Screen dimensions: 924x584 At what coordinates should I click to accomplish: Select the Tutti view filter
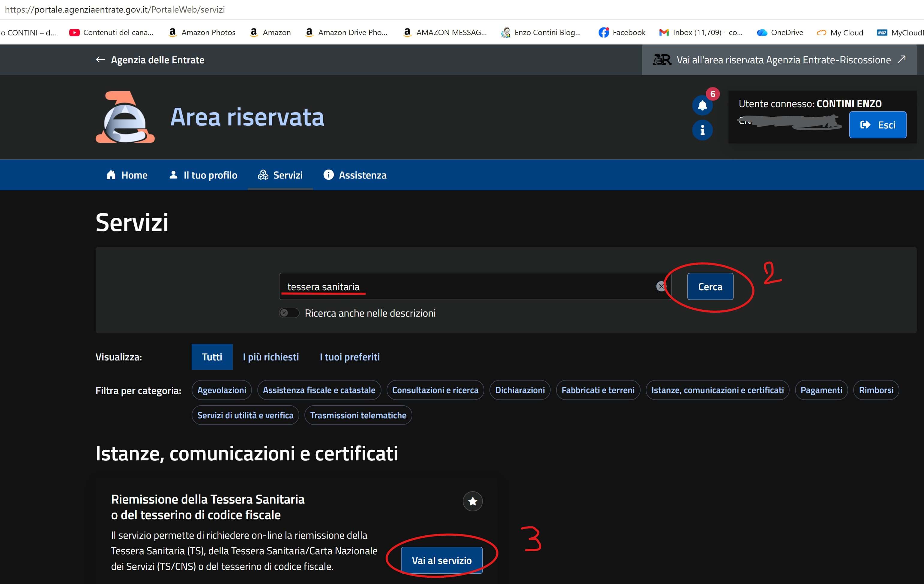click(x=212, y=357)
